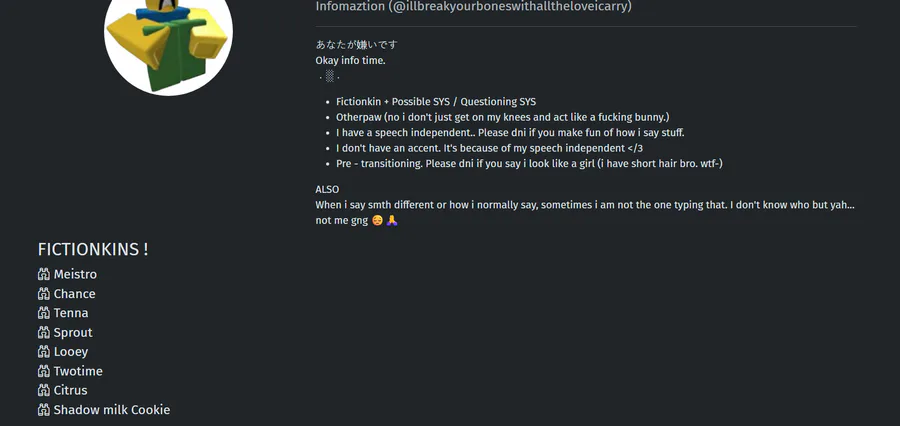The height and width of the screenshot is (426, 900).
Task: Select the Shadow milk Cookie entry
Action: click(x=112, y=410)
